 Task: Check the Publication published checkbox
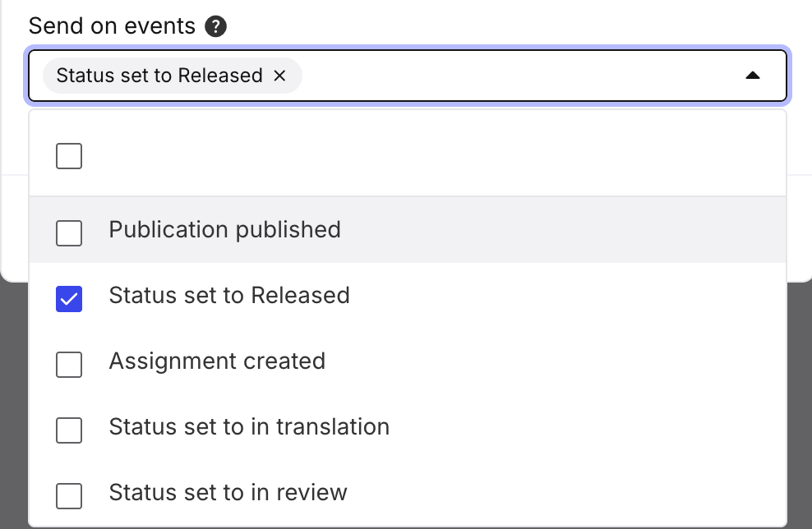click(69, 233)
